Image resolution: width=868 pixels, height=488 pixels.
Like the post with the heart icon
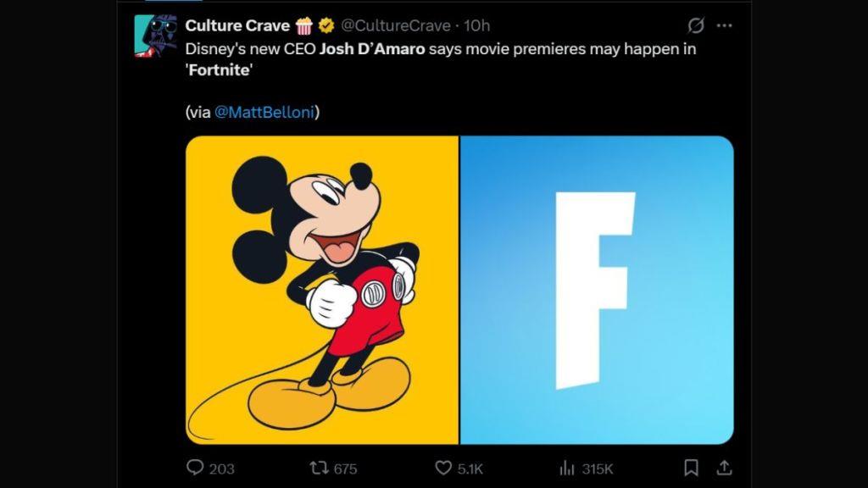(443, 468)
